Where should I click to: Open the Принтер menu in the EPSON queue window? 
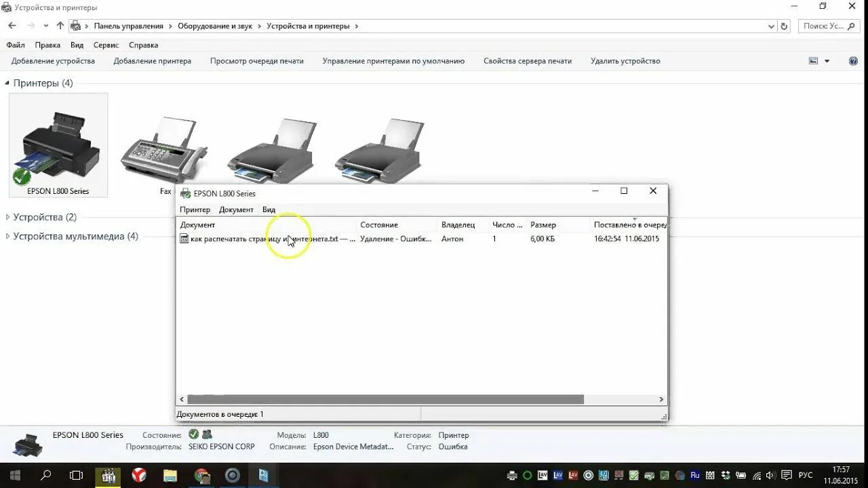pos(195,209)
